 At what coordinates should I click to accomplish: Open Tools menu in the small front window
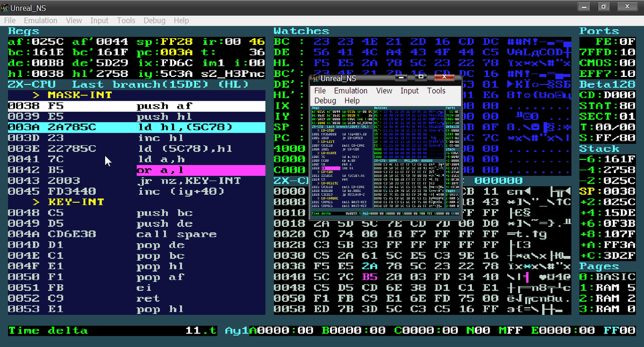click(436, 91)
